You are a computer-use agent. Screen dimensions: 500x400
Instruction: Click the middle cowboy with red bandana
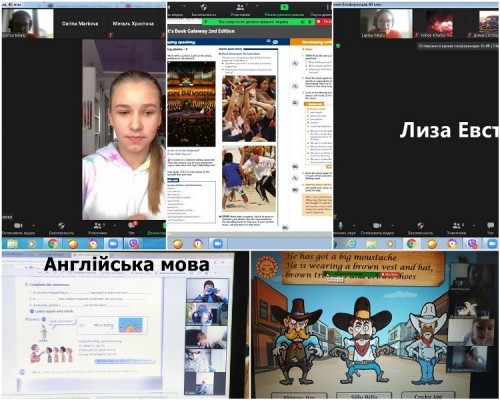[362, 340]
